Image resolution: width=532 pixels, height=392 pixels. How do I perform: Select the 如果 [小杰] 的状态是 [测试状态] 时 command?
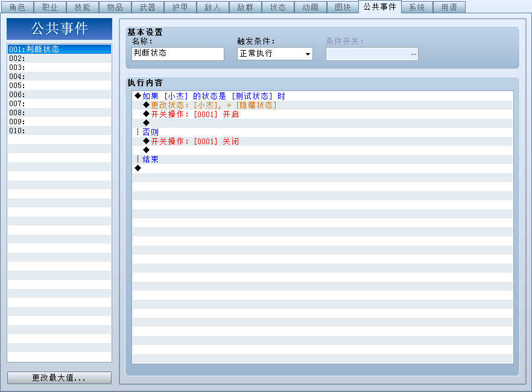[322, 96]
